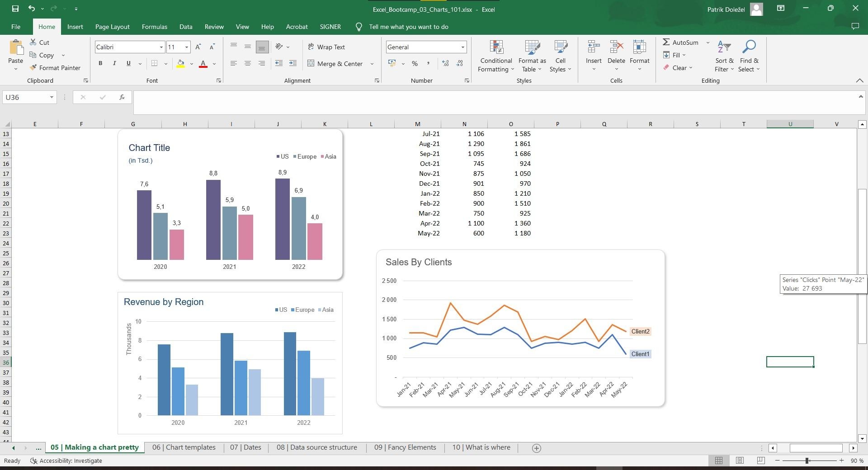Click inside the formula bar
The width and height of the screenshot is (868, 470).
(495, 102)
